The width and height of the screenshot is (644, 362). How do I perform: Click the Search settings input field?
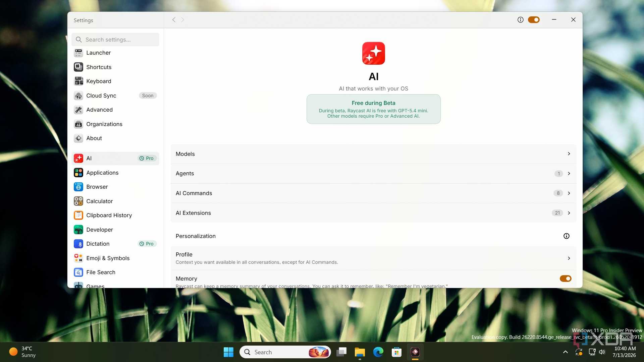coord(115,40)
